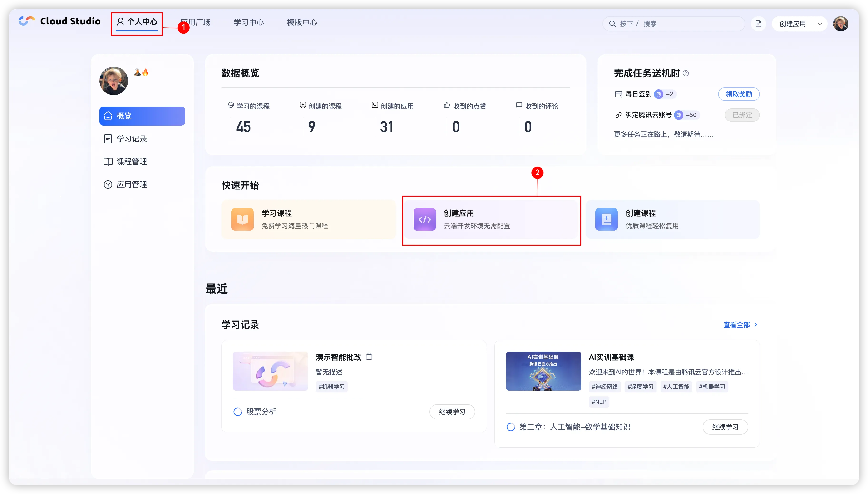Select the 股票分析 progress circle
The height and width of the screenshot is (494, 868).
[237, 412]
